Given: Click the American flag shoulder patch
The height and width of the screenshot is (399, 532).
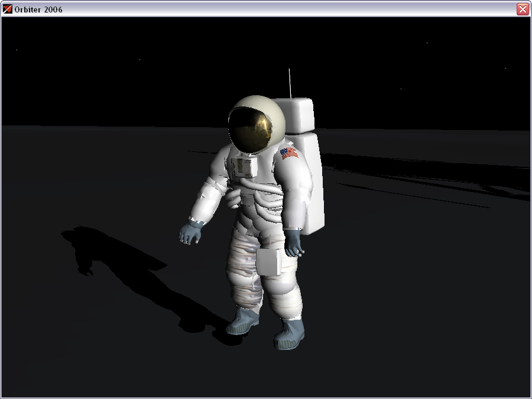Looking at the screenshot, I should tap(289, 153).
